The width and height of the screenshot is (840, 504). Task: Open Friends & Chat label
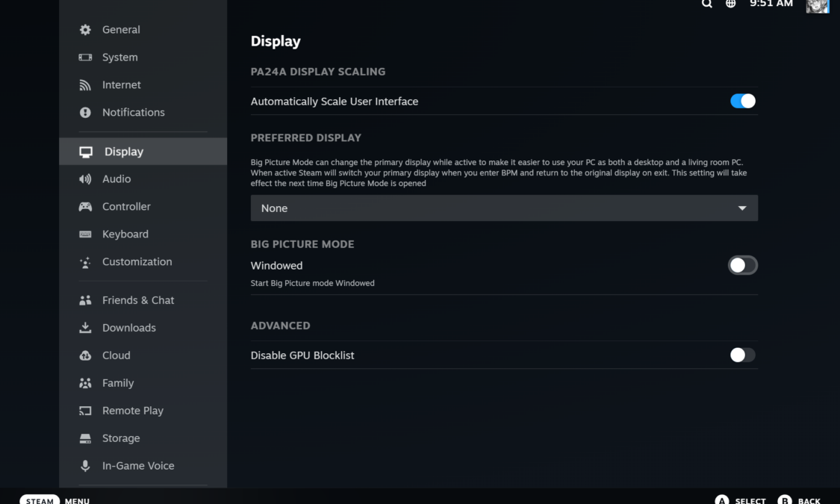coord(138,300)
